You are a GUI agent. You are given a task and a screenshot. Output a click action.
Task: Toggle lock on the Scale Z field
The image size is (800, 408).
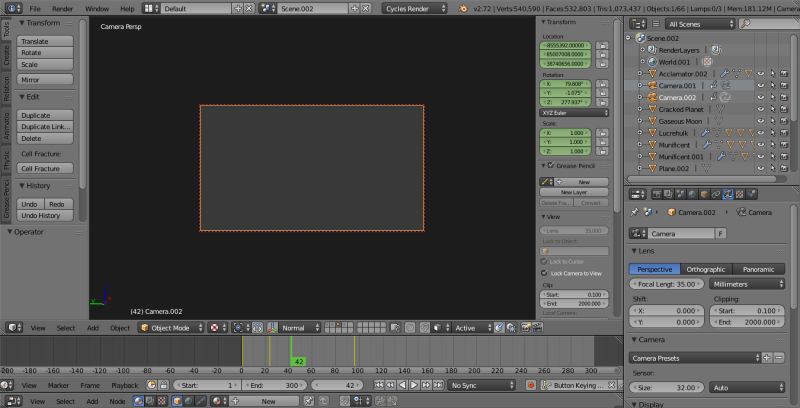pyautogui.click(x=602, y=151)
